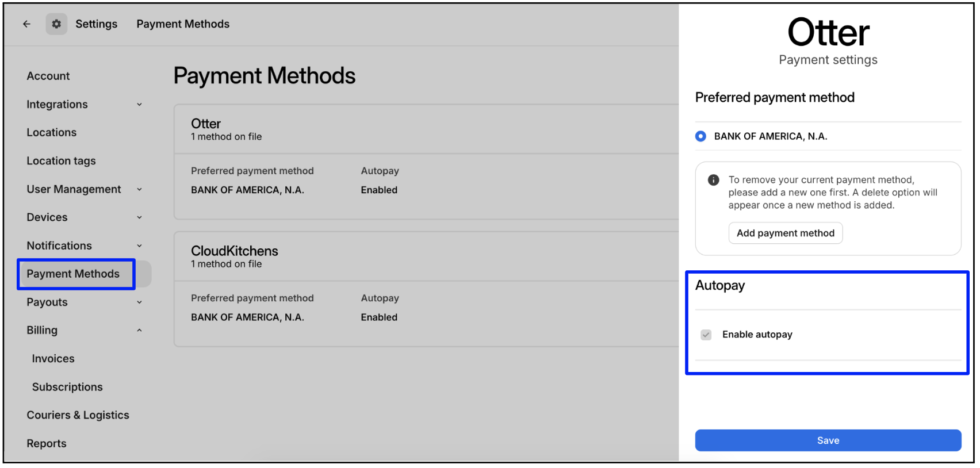Image resolution: width=980 pixels, height=468 pixels.
Task: Click the info icon in the removal notice
Action: 713,180
